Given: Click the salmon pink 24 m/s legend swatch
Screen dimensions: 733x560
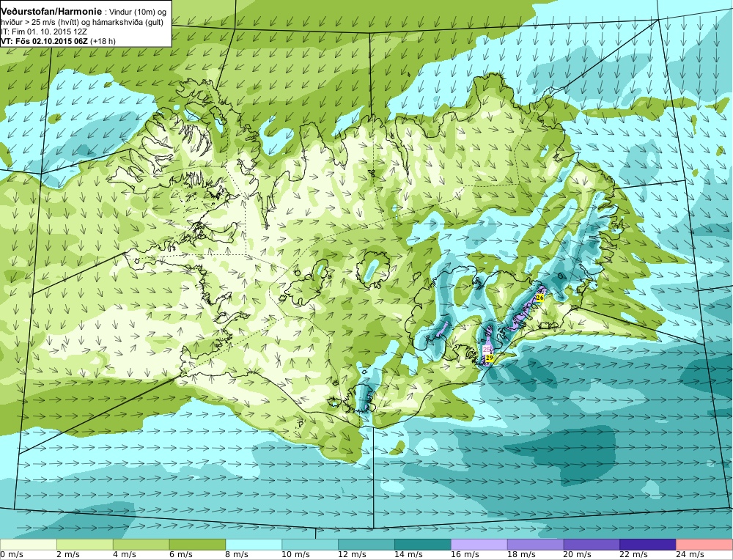Looking at the screenshot, I should (704, 545).
